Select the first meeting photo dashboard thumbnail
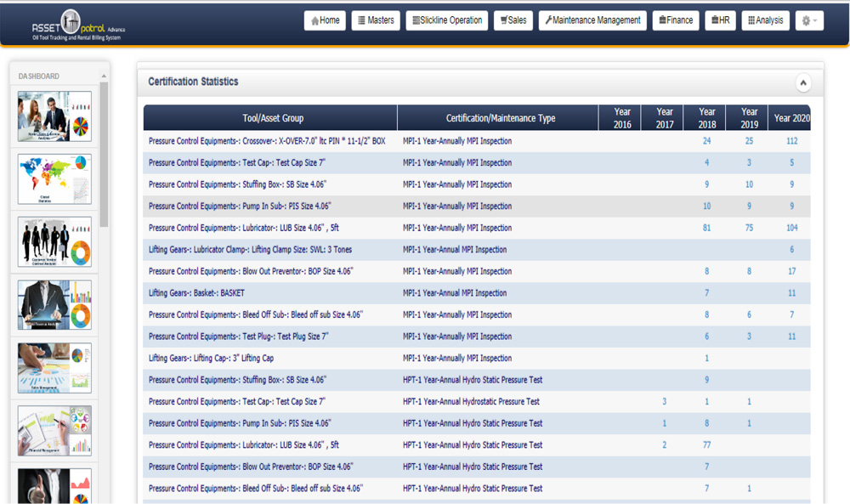Screen dimensions: 850x504 (x=54, y=116)
